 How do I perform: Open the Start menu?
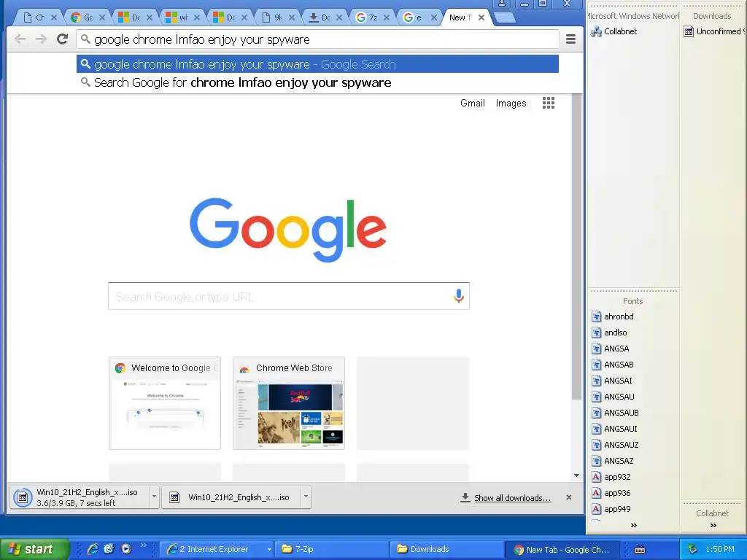coord(34,549)
